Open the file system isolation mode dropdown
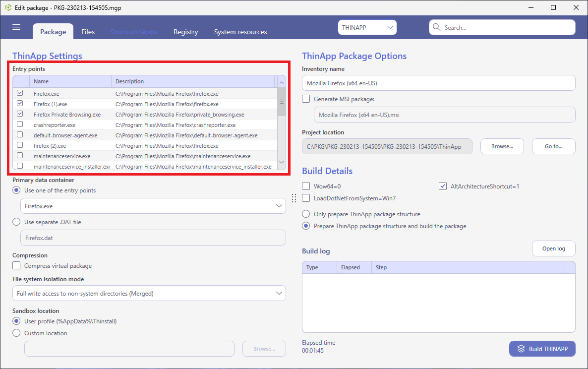The width and height of the screenshot is (588, 369). click(x=149, y=293)
